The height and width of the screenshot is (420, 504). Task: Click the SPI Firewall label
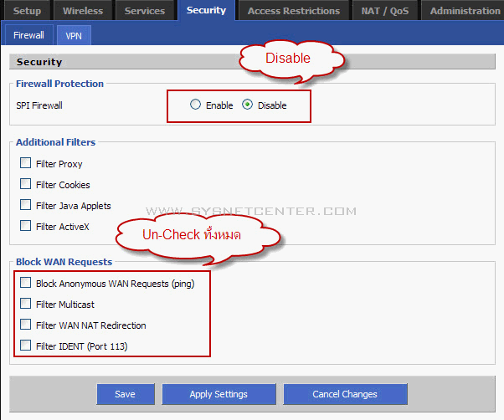(39, 105)
